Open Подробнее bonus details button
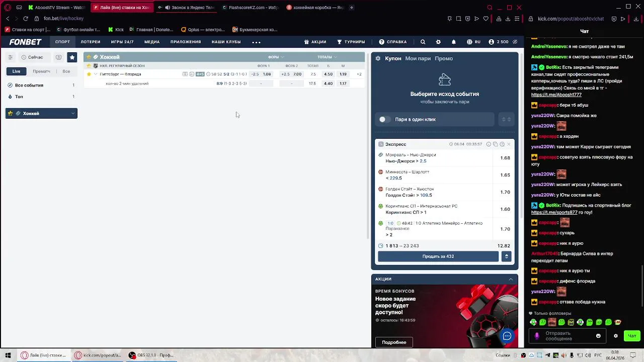The image size is (644, 362). click(x=394, y=342)
